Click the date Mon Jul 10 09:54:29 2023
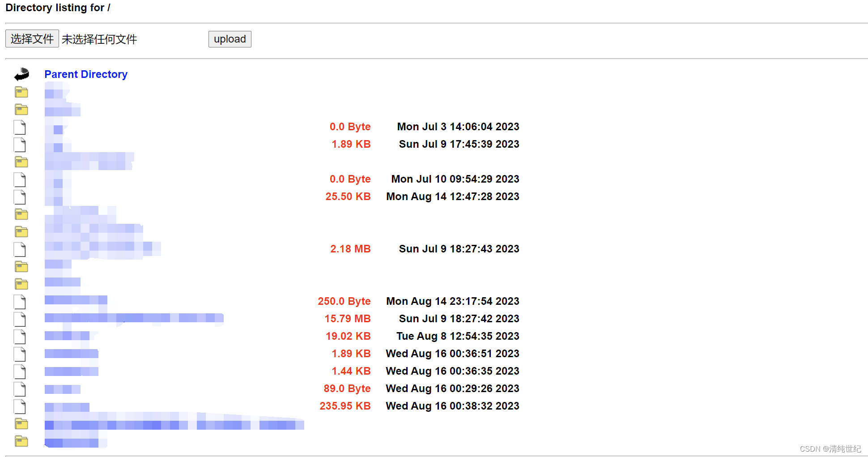 click(x=455, y=179)
